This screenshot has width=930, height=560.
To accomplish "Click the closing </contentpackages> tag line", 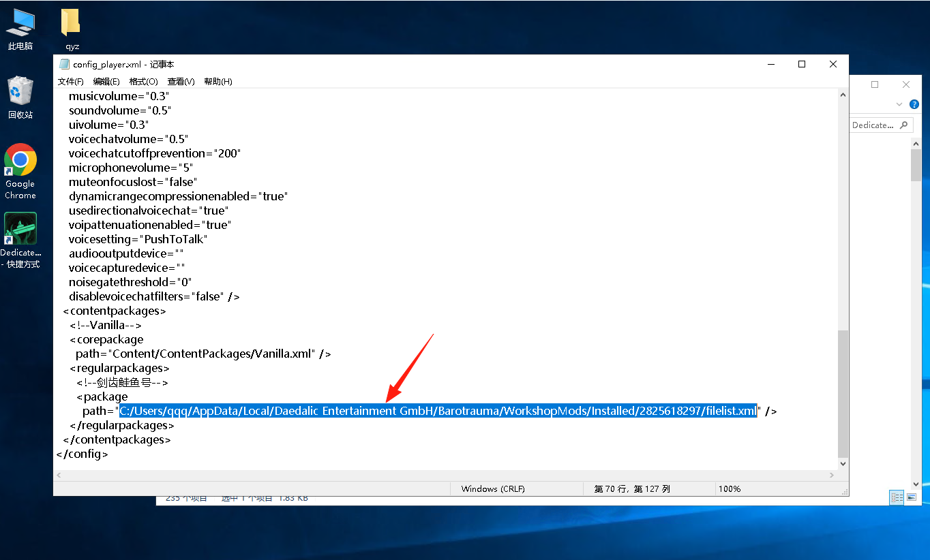I will [117, 439].
